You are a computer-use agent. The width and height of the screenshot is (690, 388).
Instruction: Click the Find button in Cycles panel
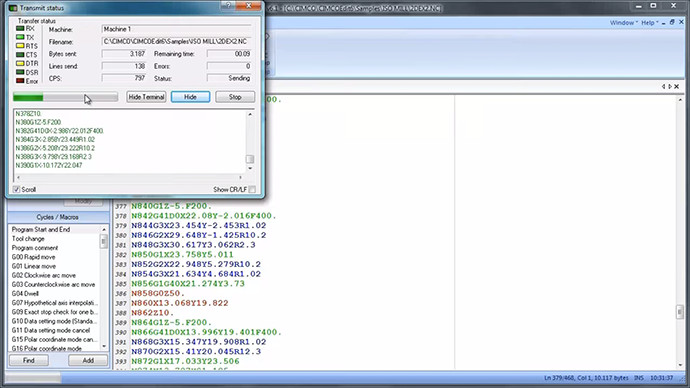click(29, 360)
